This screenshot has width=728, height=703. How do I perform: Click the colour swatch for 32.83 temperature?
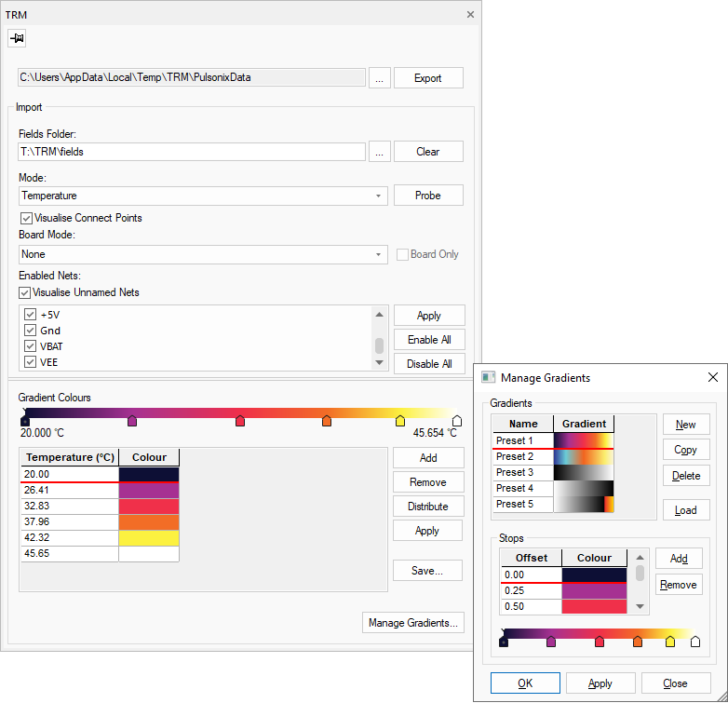point(149,507)
